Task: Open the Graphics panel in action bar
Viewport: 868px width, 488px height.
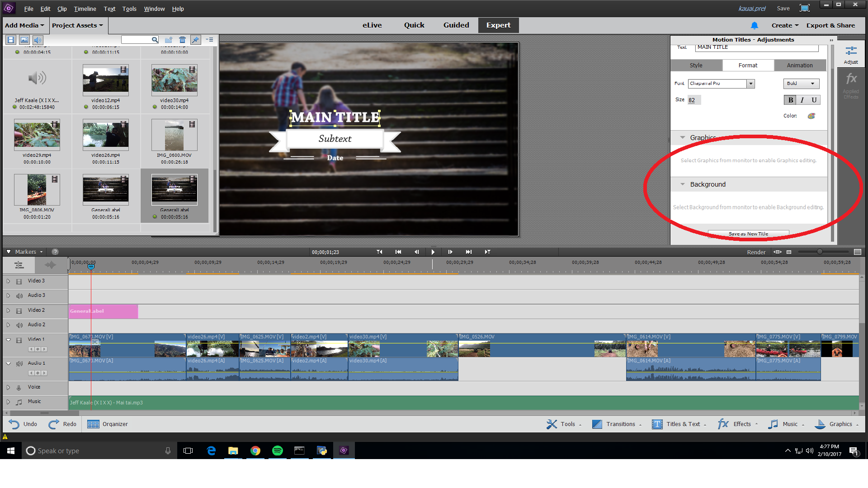Action: tap(836, 424)
